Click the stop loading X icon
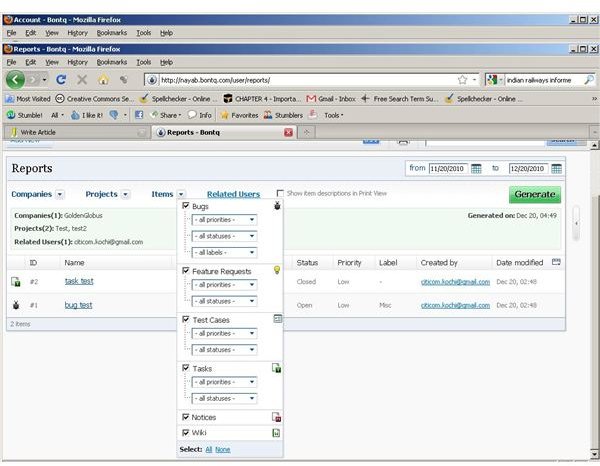This screenshot has height=466, width=600. (82, 80)
